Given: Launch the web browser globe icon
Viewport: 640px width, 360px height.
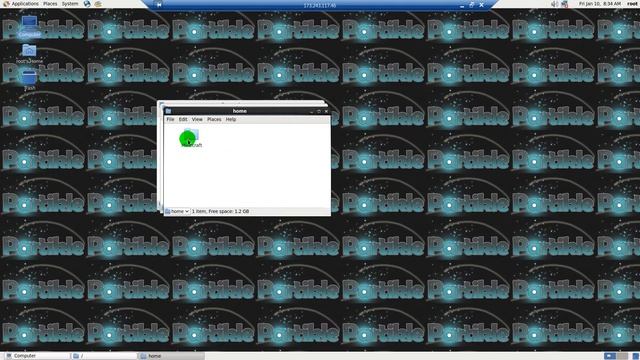Looking at the screenshot, I should point(87,4).
